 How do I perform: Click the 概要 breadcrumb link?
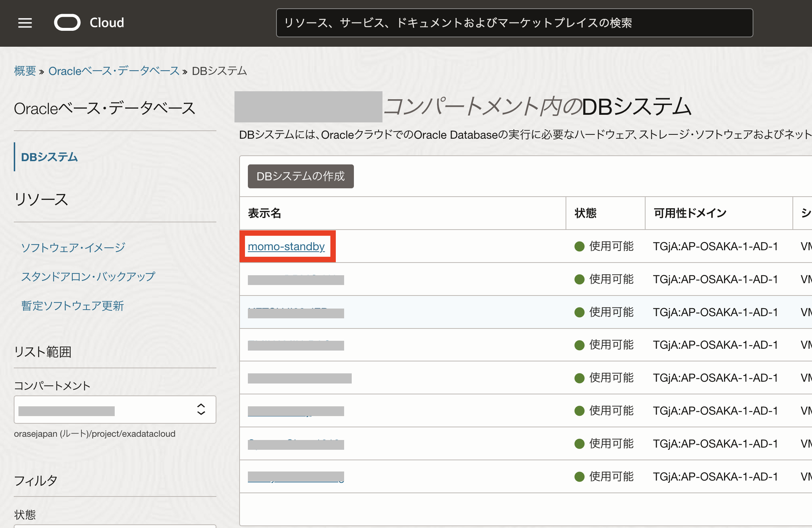coord(25,71)
